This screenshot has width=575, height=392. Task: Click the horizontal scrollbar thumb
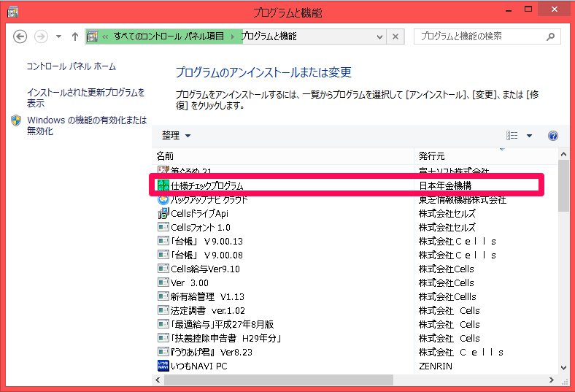[279, 380]
